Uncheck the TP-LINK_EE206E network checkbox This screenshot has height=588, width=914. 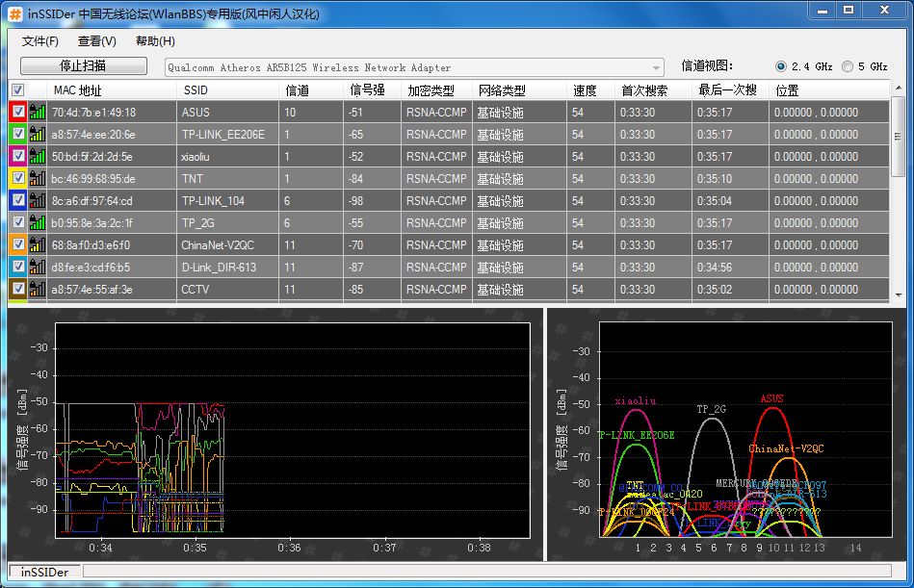click(x=18, y=134)
